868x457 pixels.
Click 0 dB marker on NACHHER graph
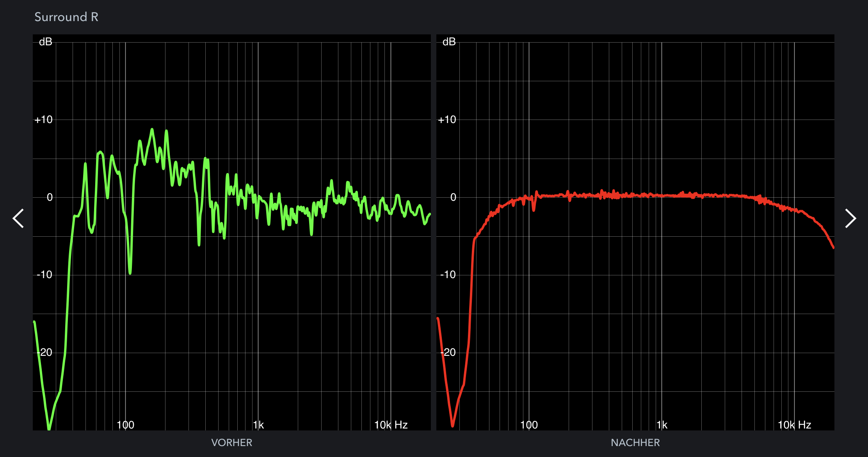coord(453,197)
